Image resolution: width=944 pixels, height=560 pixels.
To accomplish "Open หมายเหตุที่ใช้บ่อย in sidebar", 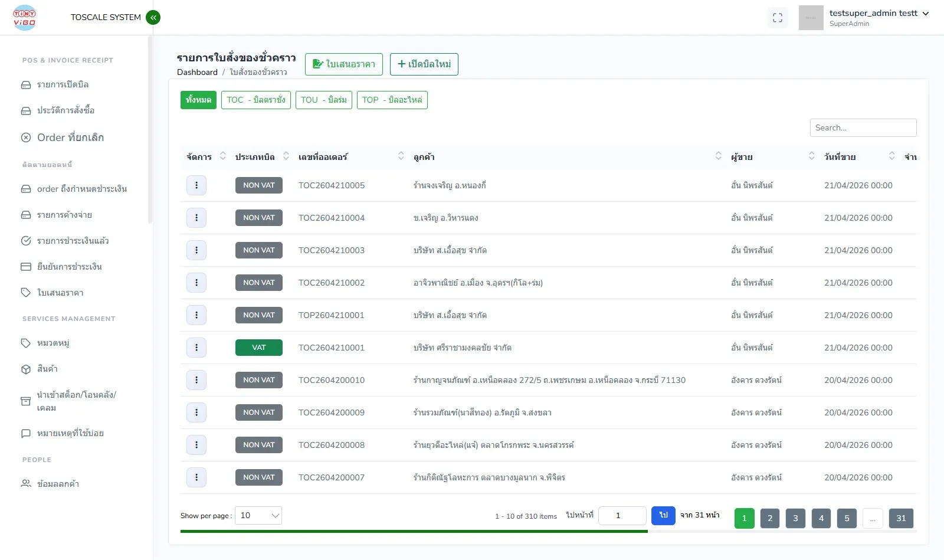I will pos(70,433).
